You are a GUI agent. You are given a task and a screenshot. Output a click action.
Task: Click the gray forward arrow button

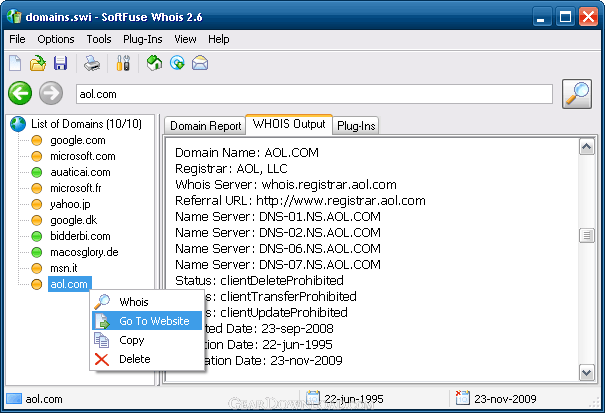click(x=51, y=93)
